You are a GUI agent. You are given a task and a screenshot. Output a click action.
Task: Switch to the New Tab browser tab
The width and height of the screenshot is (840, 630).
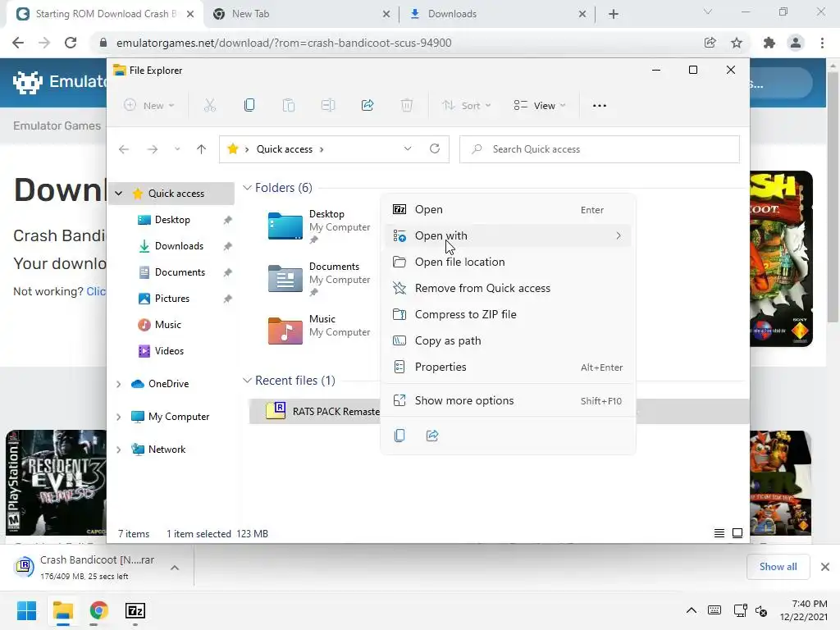click(300, 14)
